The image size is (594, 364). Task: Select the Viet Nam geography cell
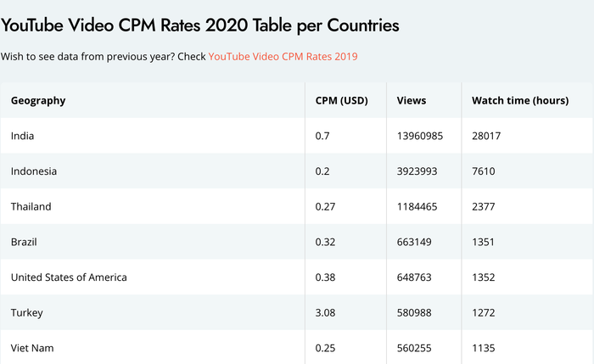31,348
